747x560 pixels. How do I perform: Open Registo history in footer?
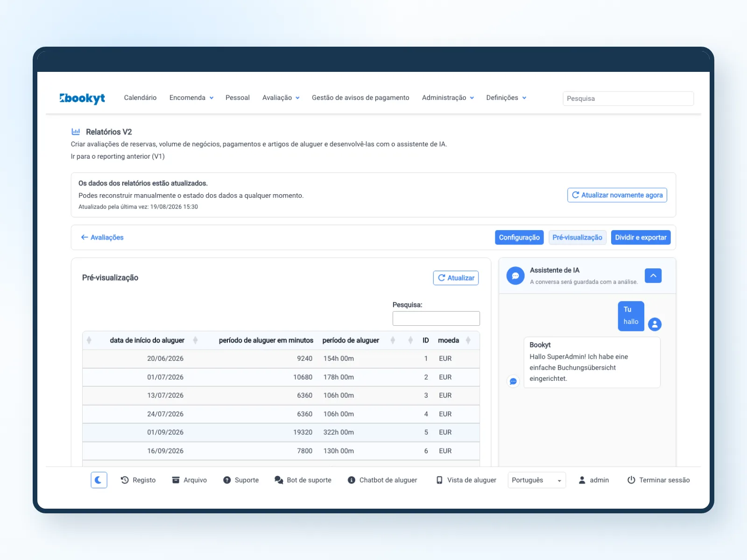pos(138,480)
